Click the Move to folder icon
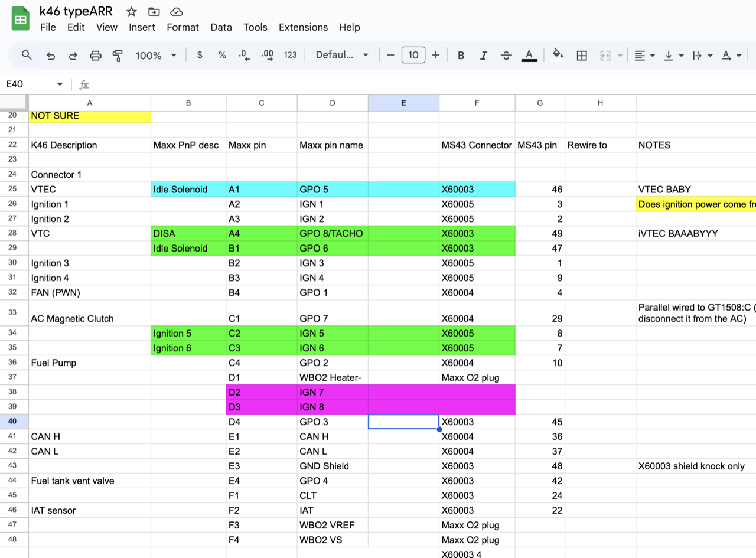Screen dimensions: 756x558 click(x=154, y=12)
